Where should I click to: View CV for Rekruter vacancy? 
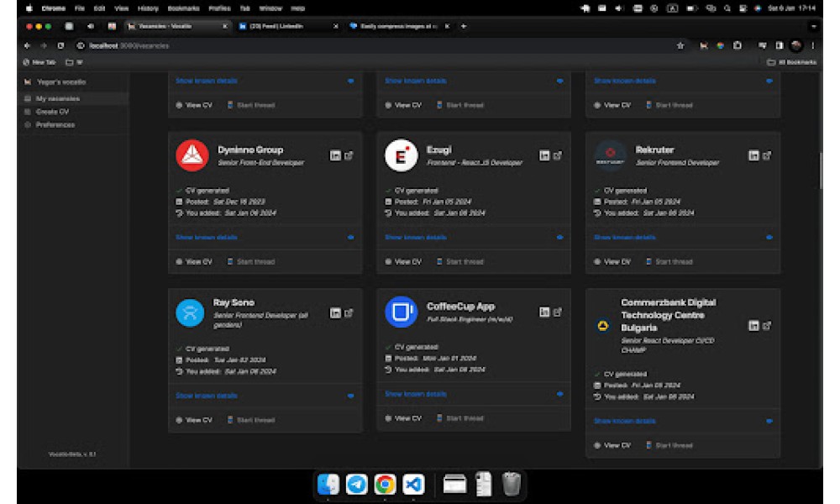pos(612,262)
